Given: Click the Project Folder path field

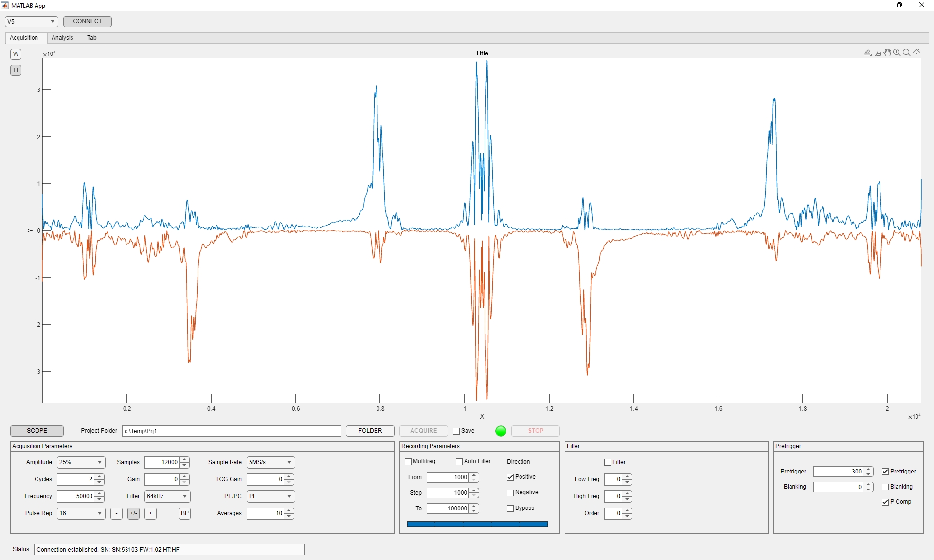Looking at the screenshot, I should pyautogui.click(x=231, y=431).
